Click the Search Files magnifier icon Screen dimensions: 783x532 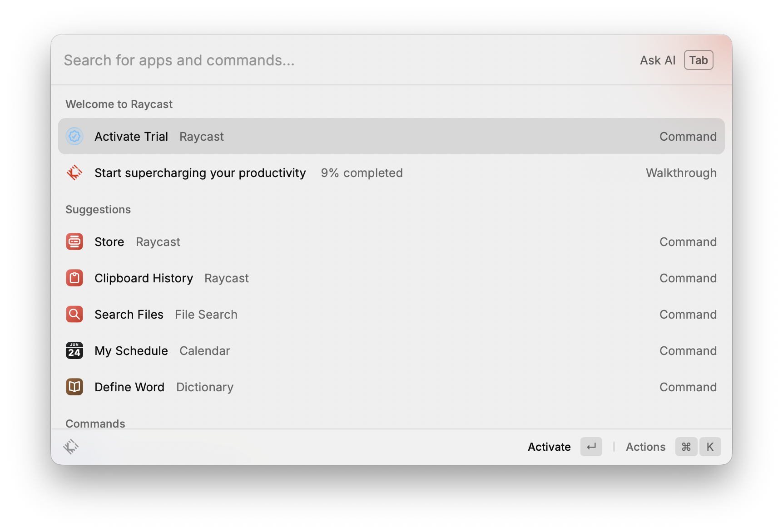point(74,314)
